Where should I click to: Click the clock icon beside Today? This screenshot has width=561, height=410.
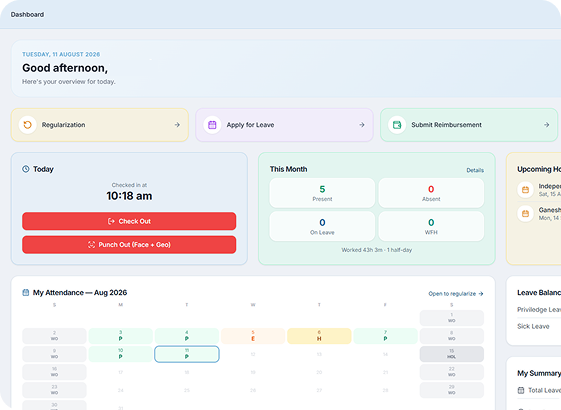26,169
